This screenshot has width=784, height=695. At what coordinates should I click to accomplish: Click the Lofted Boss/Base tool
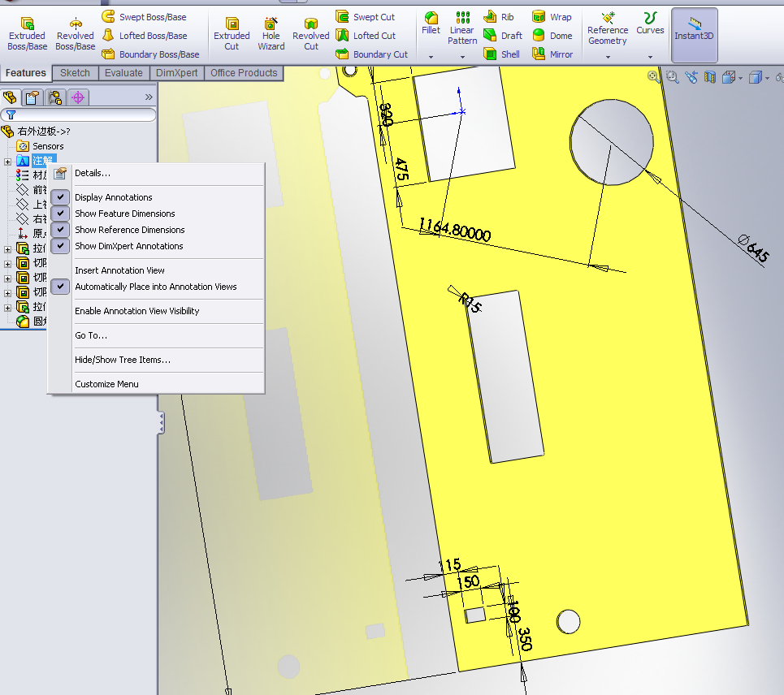[x=145, y=36]
